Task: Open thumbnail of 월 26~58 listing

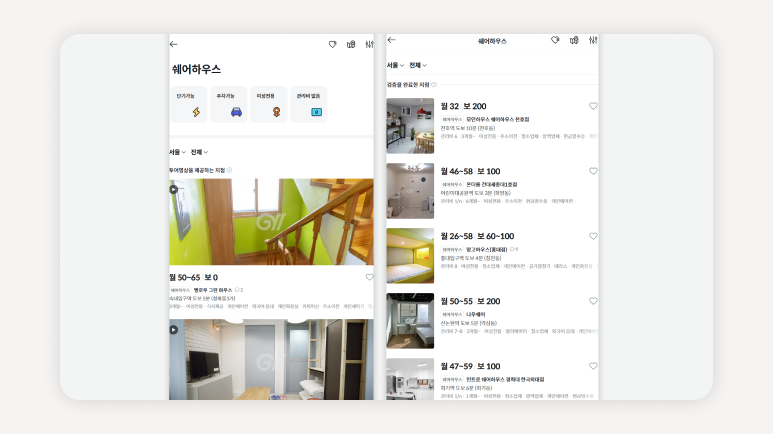Action: tap(410, 256)
